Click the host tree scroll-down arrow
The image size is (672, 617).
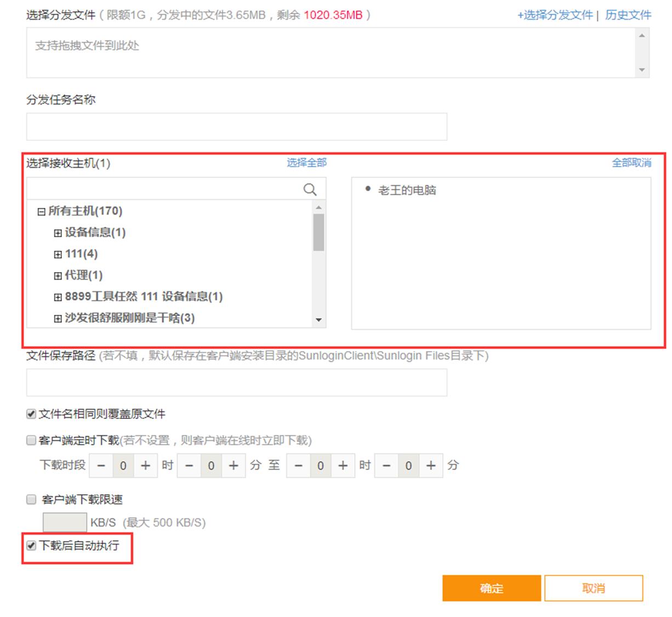coord(318,320)
